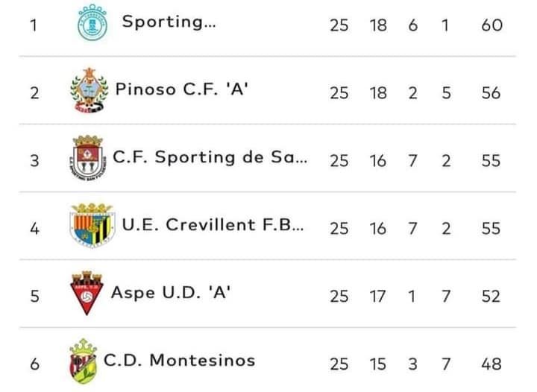Screen dimensions: 537x392
Task: Select the 56 points value for Pinoso
Action: [491, 93]
